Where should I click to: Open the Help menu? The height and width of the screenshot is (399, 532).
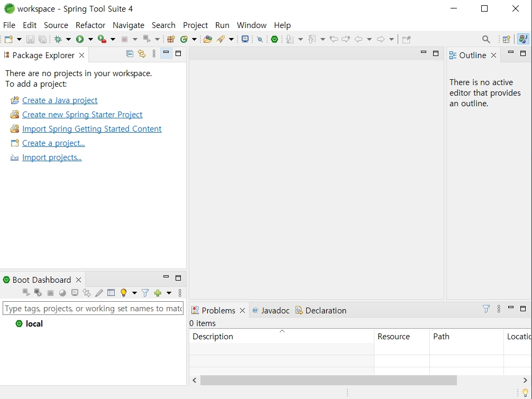click(282, 25)
